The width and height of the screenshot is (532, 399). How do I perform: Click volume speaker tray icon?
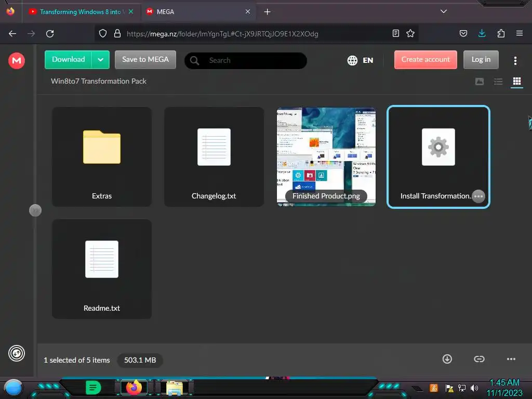click(474, 388)
